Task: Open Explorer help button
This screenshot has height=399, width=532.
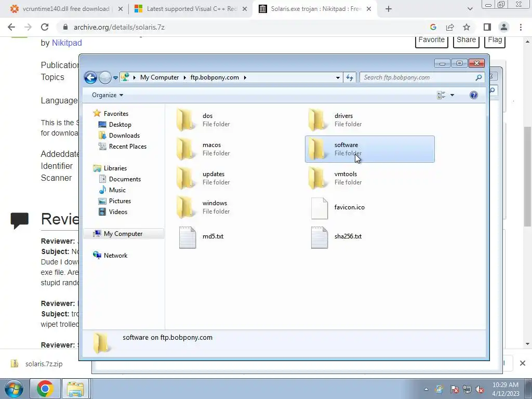Action: (474, 95)
